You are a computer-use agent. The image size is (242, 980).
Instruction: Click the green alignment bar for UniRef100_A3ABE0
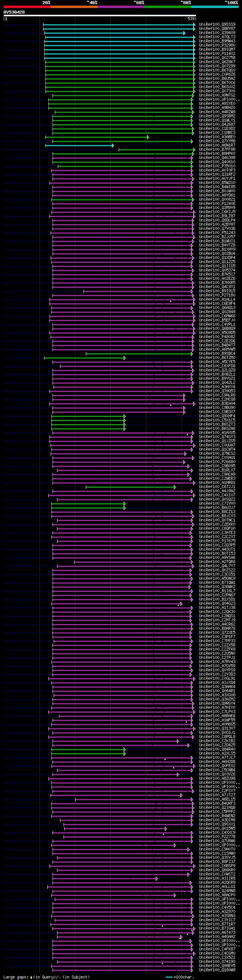click(97, 137)
